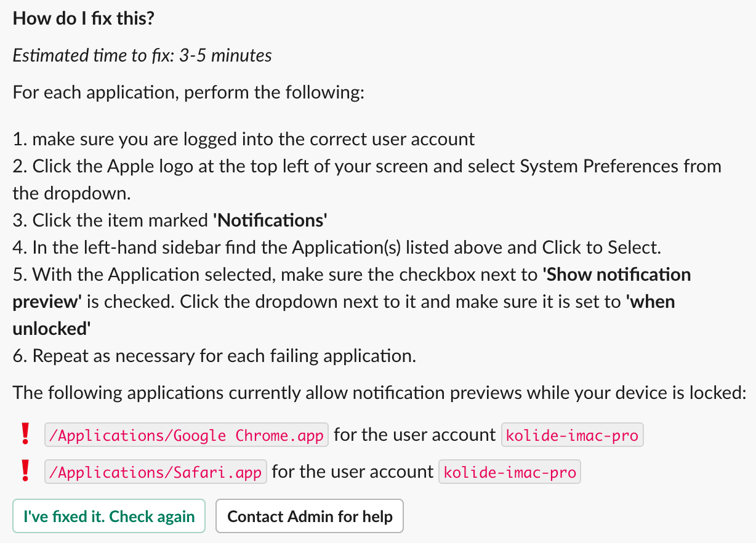756x543 pixels.
Task: Click the "I've fixed it. Check again" button
Action: tap(109, 516)
